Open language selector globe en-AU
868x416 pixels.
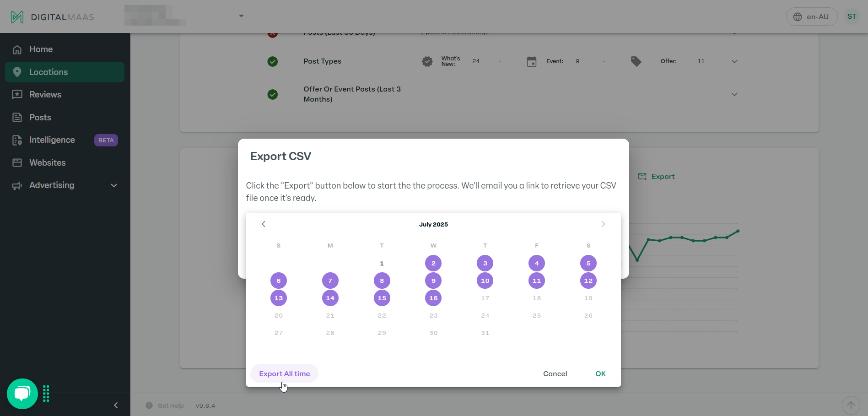[x=812, y=16]
